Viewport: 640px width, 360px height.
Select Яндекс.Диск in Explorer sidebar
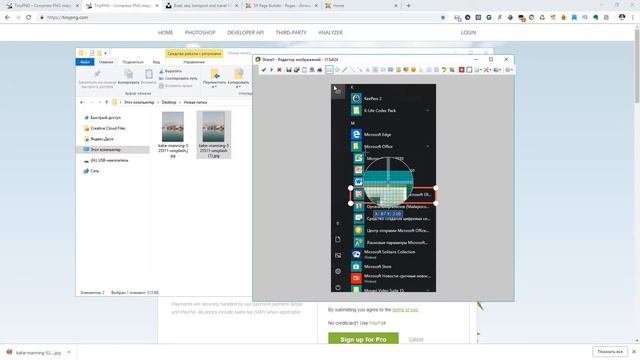pos(102,139)
